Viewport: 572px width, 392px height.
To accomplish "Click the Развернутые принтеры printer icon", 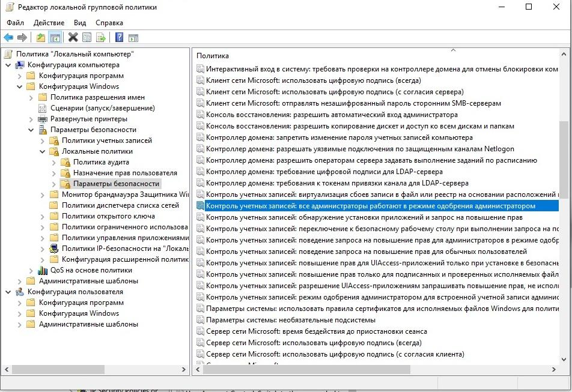I will pyautogui.click(x=43, y=119).
